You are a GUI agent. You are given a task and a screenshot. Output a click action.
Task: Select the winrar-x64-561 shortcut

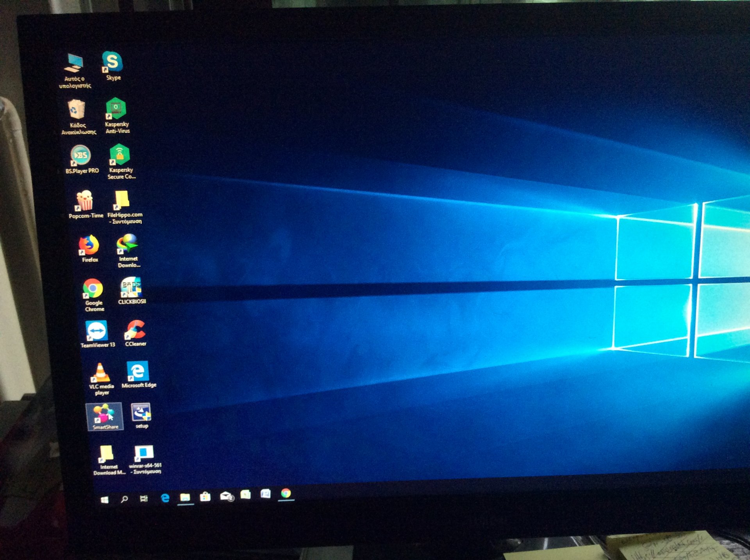[x=145, y=460]
